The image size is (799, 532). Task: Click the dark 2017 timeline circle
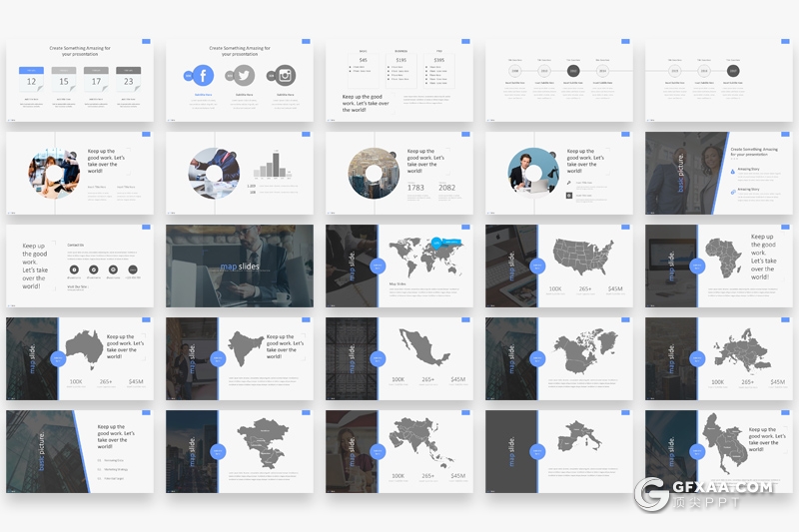coord(574,71)
